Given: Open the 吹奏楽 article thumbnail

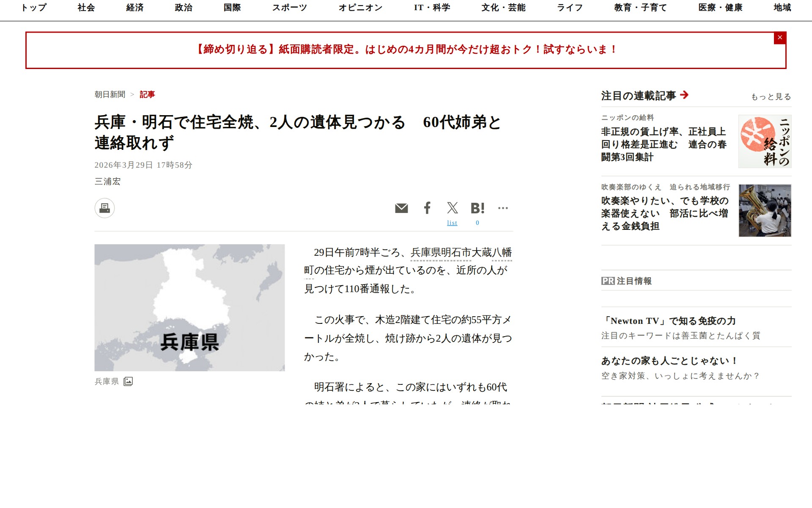Looking at the screenshot, I should coord(765,210).
